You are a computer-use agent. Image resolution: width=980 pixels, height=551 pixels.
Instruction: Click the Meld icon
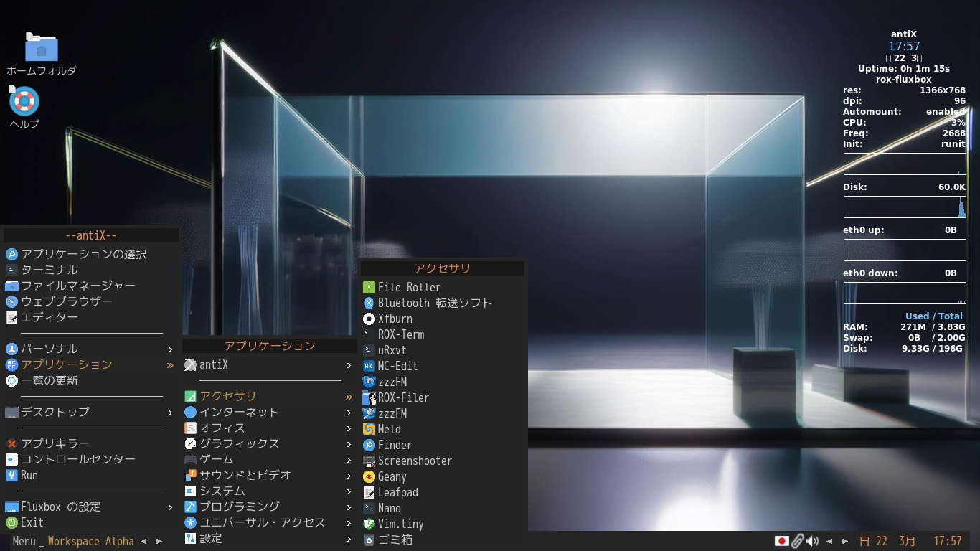[369, 429]
